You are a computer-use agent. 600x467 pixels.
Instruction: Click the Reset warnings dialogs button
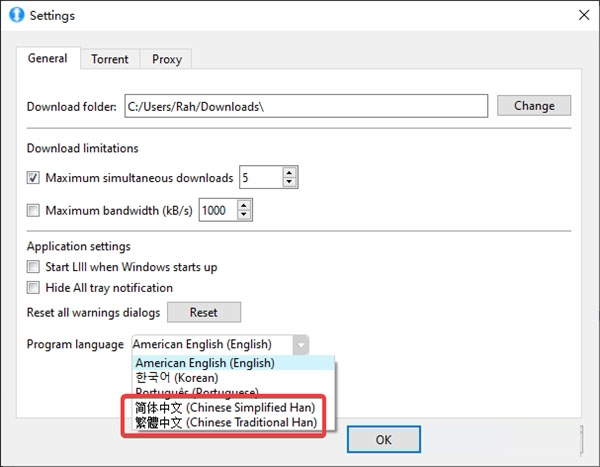(203, 312)
